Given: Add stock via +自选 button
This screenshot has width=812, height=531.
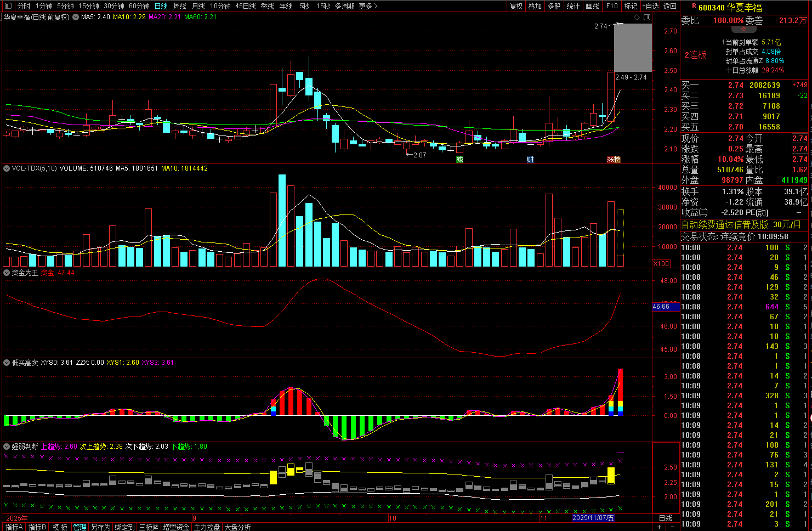Looking at the screenshot, I should pyautogui.click(x=651, y=6).
